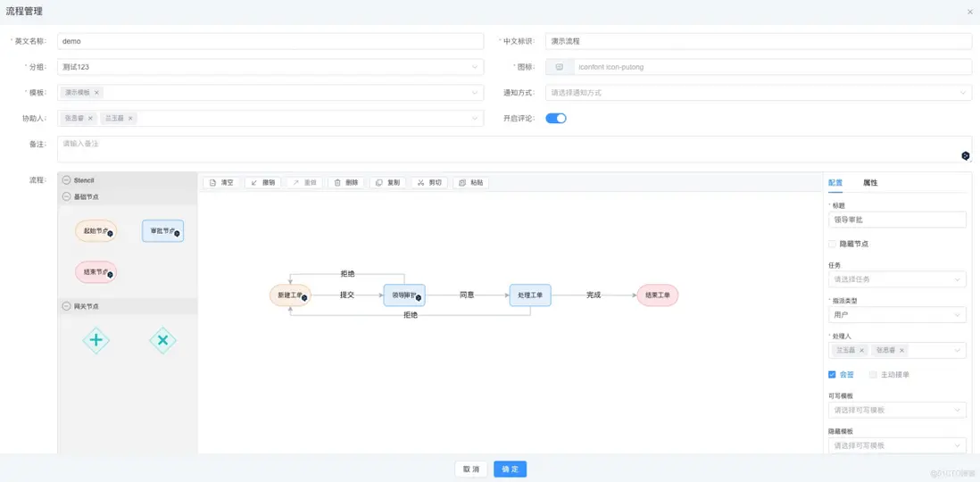Select the 起始节点 stencil shape
980x482 pixels.
click(x=96, y=230)
